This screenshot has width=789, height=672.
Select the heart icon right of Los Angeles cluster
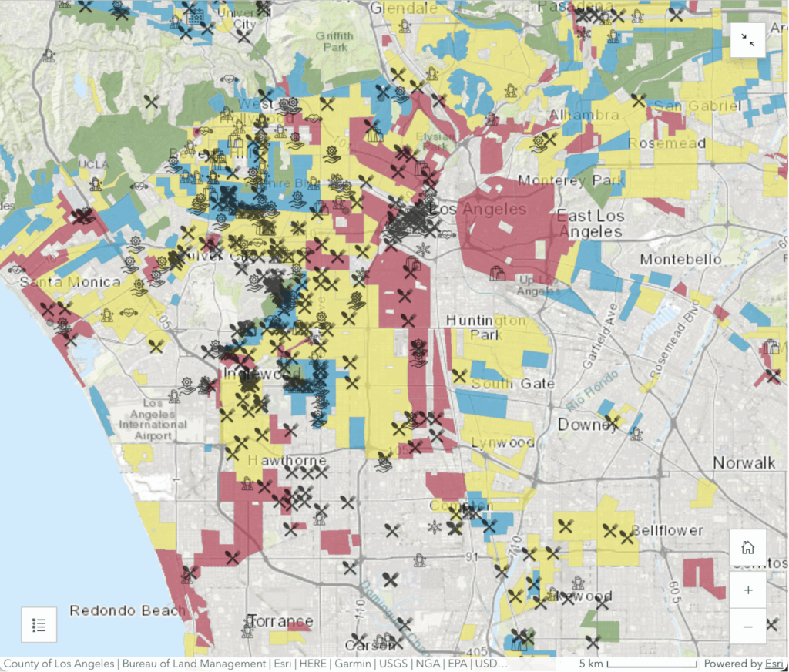pos(448,234)
